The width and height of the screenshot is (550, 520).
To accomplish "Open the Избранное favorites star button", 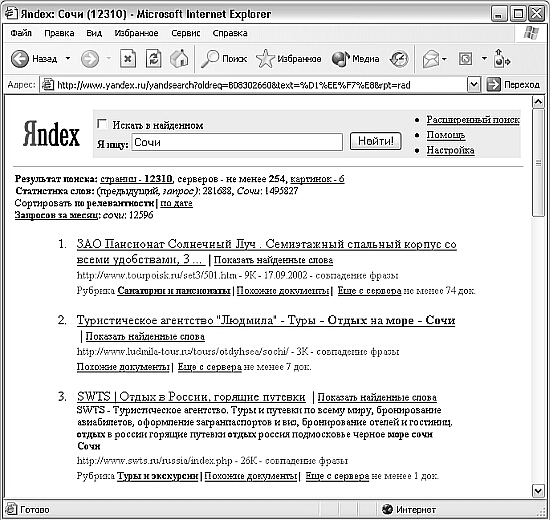I will pos(288,59).
